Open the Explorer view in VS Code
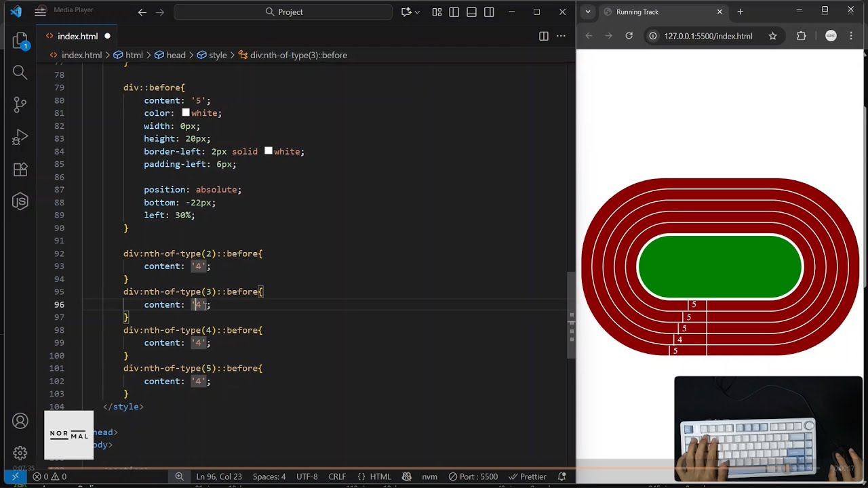868x488 pixels. (x=20, y=40)
